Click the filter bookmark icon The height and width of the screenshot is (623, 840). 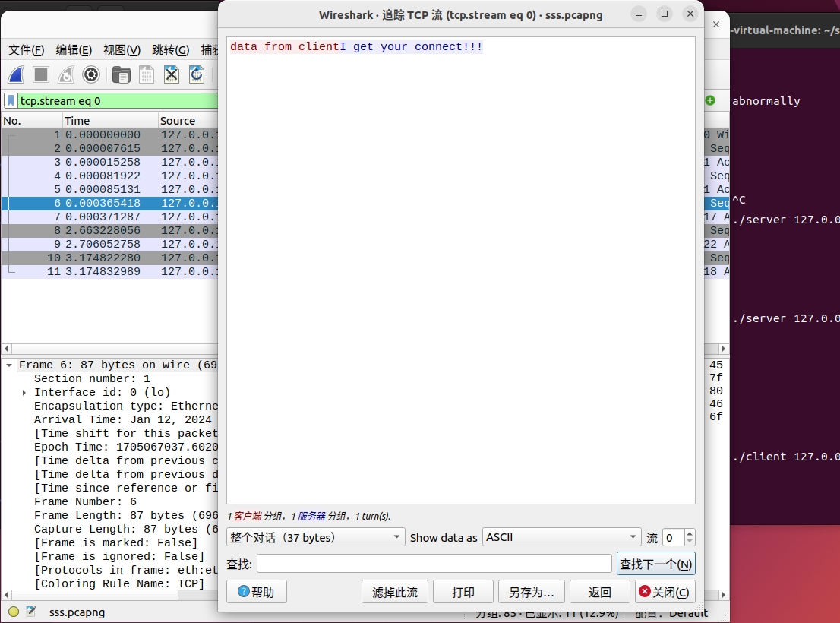point(11,101)
